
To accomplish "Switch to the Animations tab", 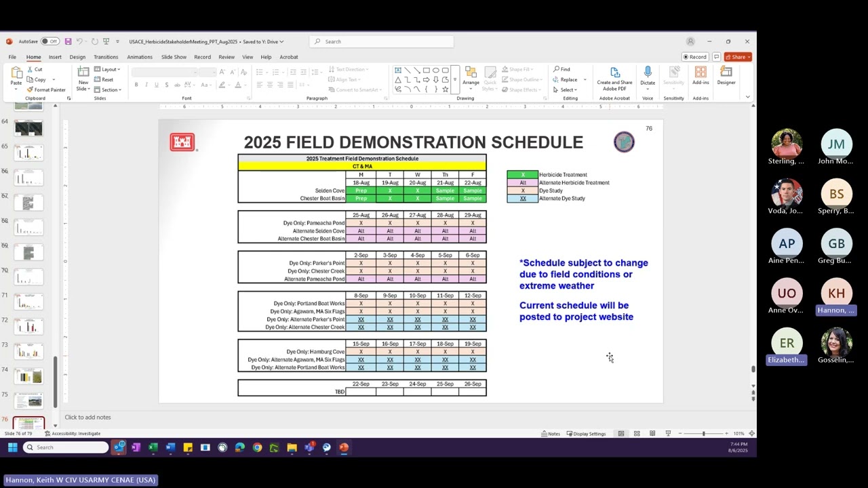I will pyautogui.click(x=140, y=57).
